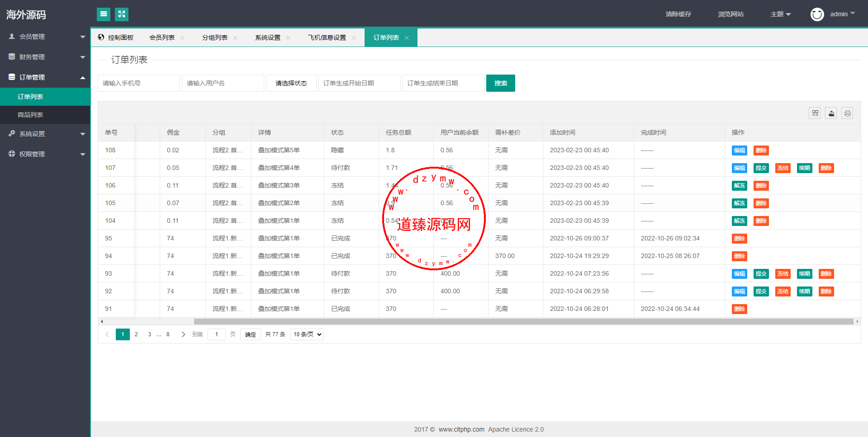Click the 确定 page jump button

coord(251,334)
